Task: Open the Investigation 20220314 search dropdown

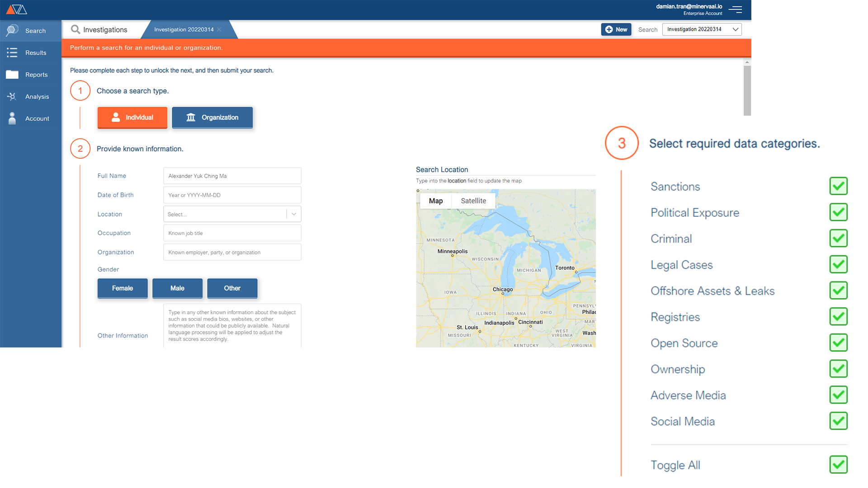Action: point(702,29)
